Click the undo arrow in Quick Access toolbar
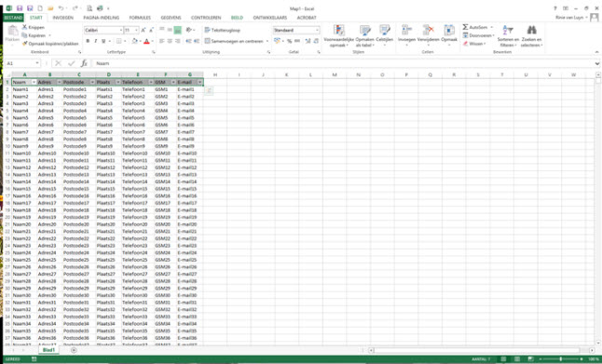The height and width of the screenshot is (364, 602). click(x=61, y=8)
